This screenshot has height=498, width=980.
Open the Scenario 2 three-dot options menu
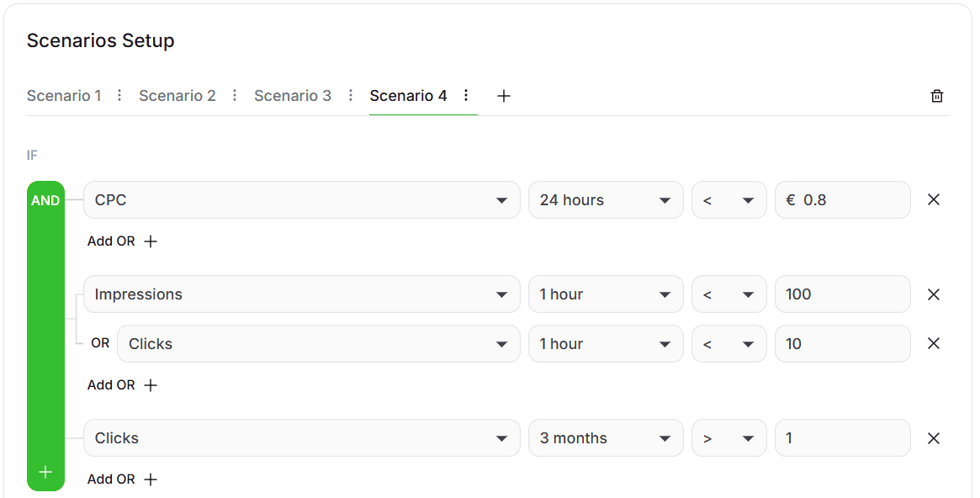(x=235, y=96)
